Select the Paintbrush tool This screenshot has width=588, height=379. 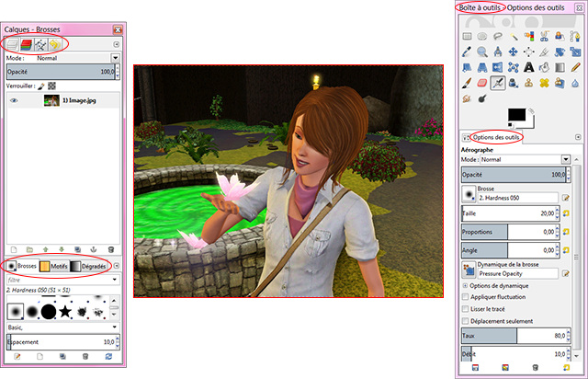point(467,83)
